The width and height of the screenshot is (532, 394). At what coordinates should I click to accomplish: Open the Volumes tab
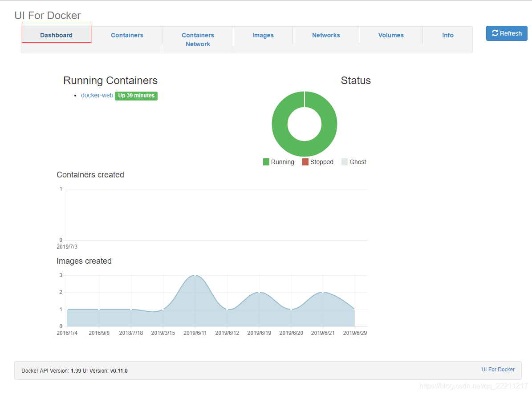pyautogui.click(x=391, y=35)
